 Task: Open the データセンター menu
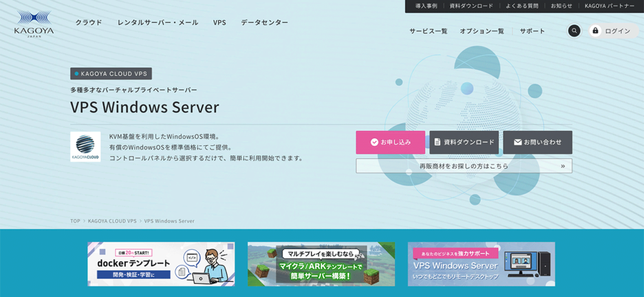tap(265, 23)
